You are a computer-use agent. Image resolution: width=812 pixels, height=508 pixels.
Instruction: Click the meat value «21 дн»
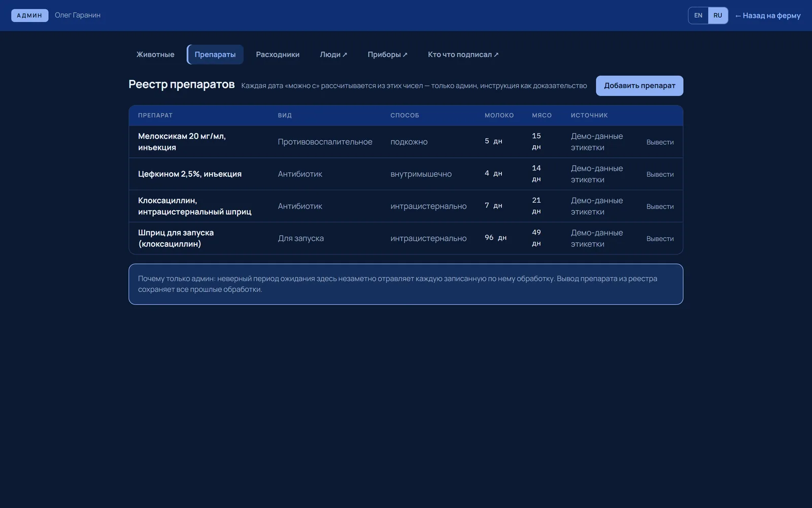536,206
